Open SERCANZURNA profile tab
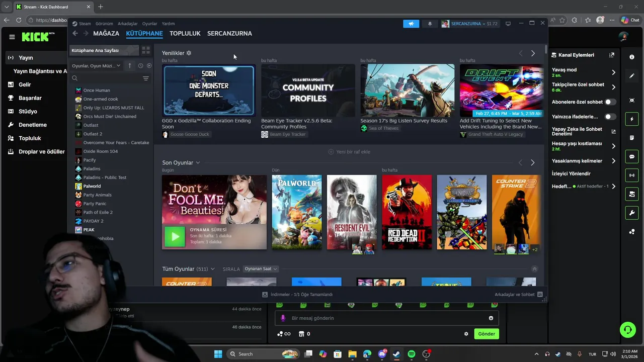Image resolution: width=644 pixels, height=362 pixels. point(229,33)
